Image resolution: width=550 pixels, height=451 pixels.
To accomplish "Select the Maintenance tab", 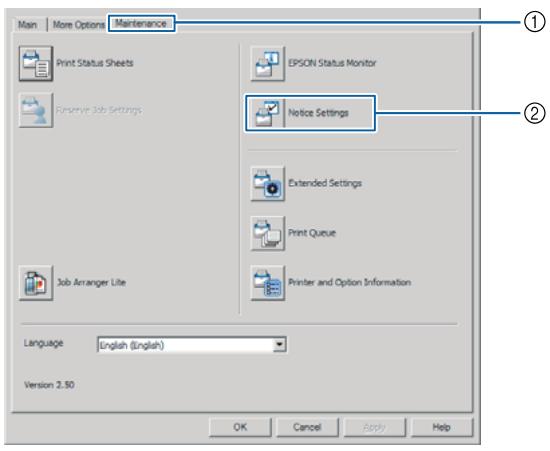I will pyautogui.click(x=141, y=23).
